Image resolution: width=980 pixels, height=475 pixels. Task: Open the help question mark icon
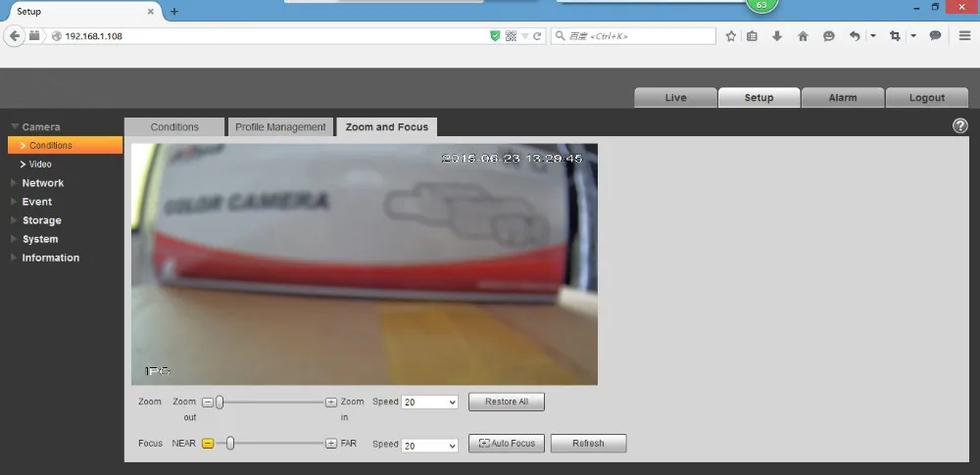(x=960, y=125)
